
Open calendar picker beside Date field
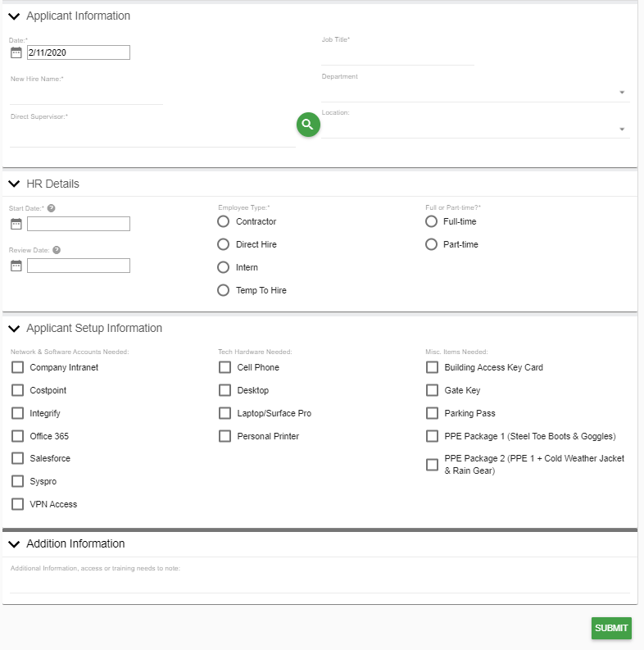click(16, 52)
